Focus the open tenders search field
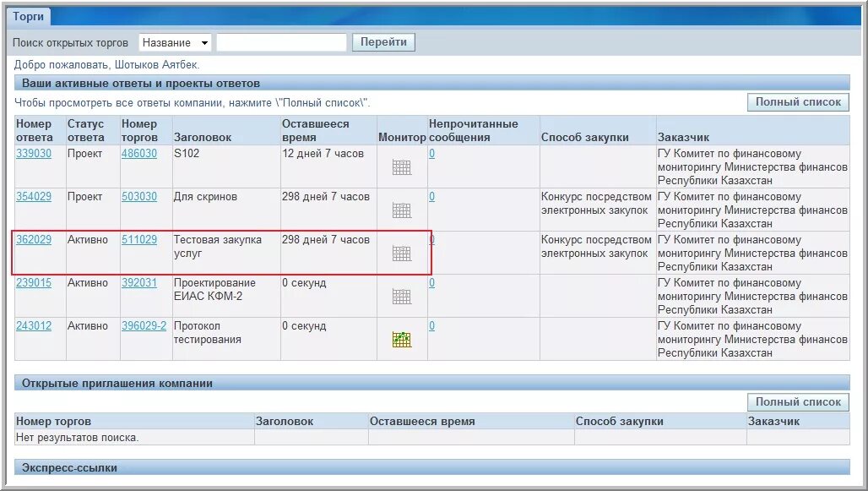Image resolution: width=868 pixels, height=491 pixels. pyautogui.click(x=281, y=42)
